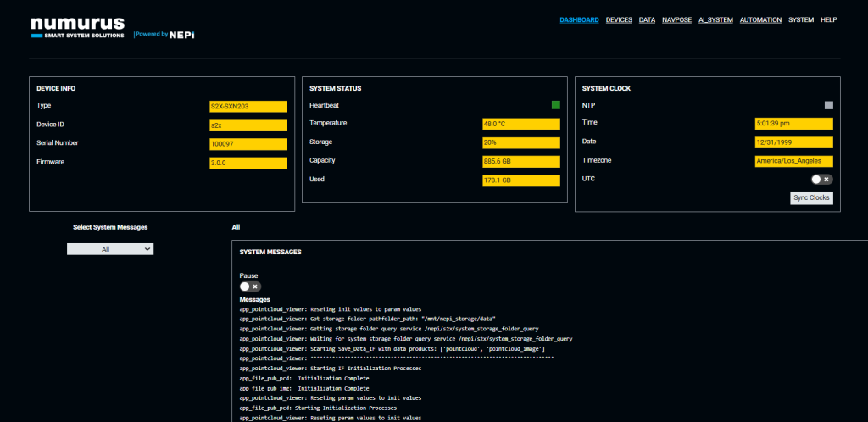The width and height of the screenshot is (868, 422).
Task: Click the Timezone field
Action: [794, 161]
